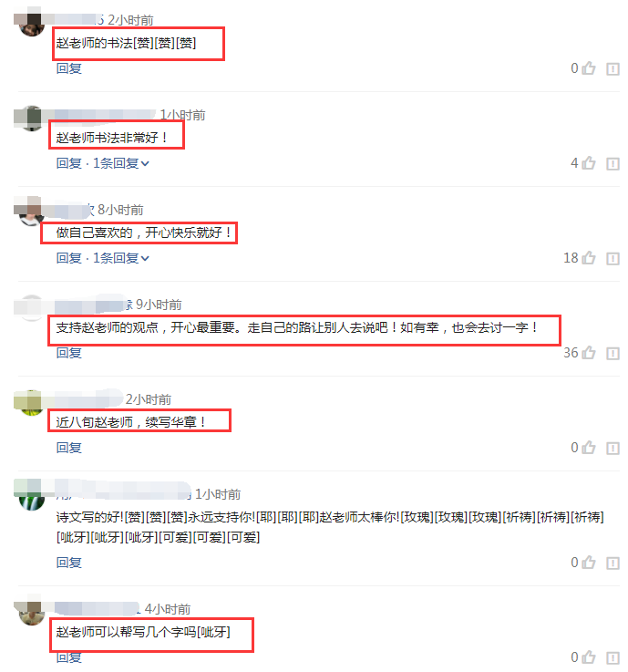Like the comment '赵老师的书法[赞][赞][赞]'
This screenshot has width=628, height=672.
click(589, 68)
